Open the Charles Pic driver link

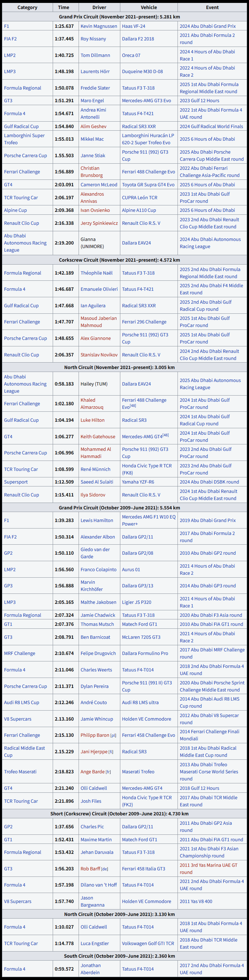click(x=92, y=827)
